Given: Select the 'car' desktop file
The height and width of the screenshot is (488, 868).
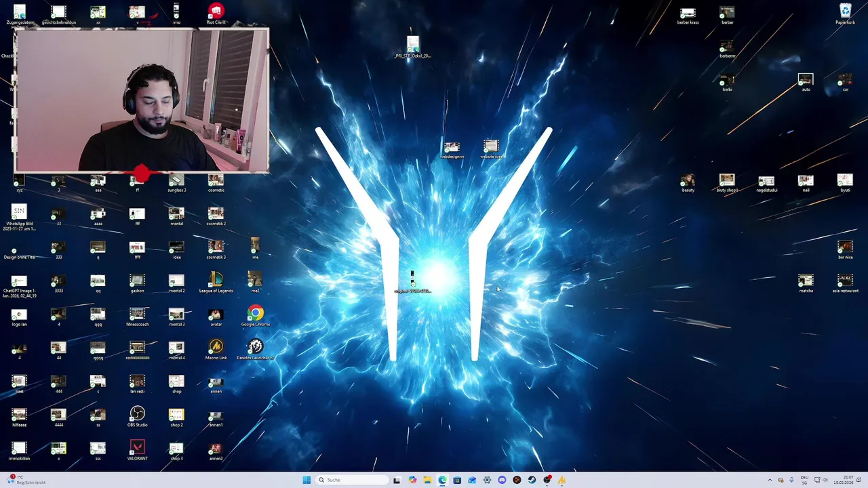Looking at the screenshot, I should pyautogui.click(x=845, y=83).
